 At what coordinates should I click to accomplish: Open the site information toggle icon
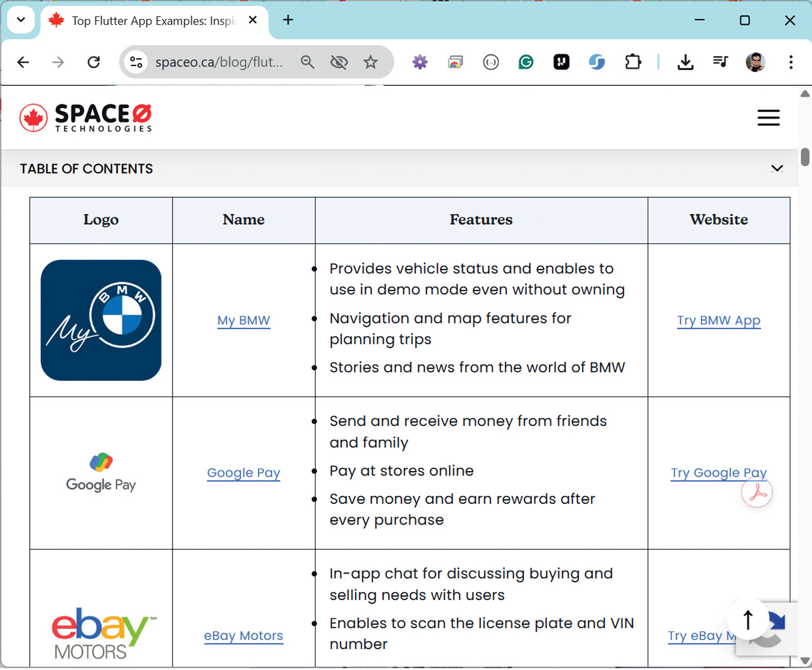136,62
